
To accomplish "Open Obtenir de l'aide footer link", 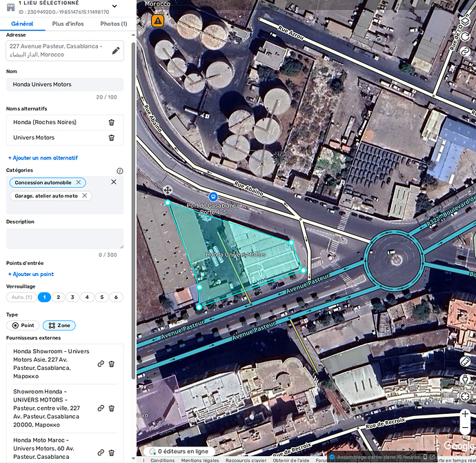I will (291, 460).
